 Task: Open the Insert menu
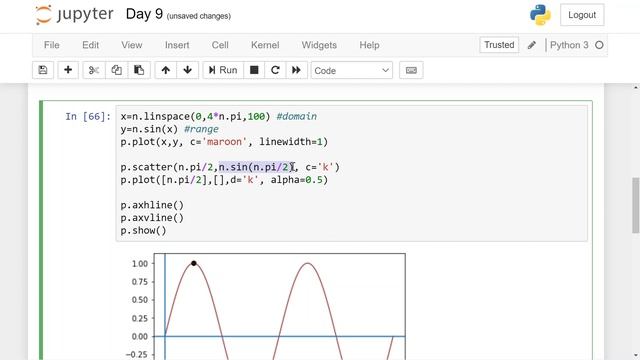click(x=177, y=45)
